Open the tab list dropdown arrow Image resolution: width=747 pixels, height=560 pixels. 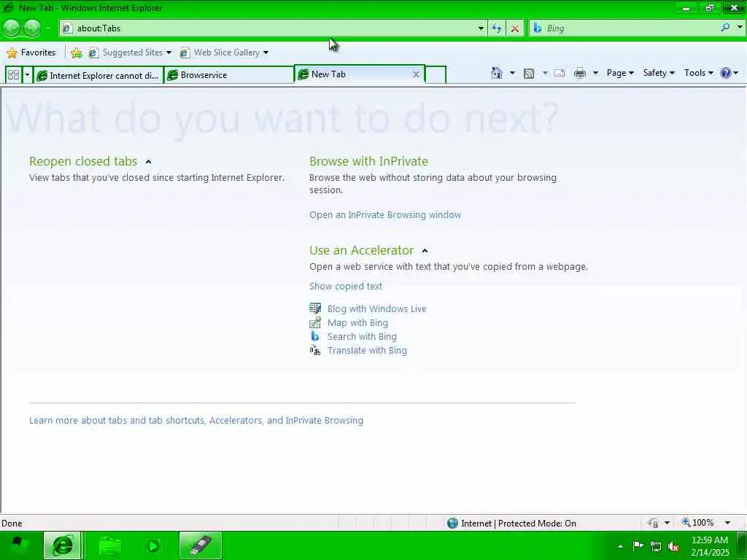pyautogui.click(x=27, y=75)
